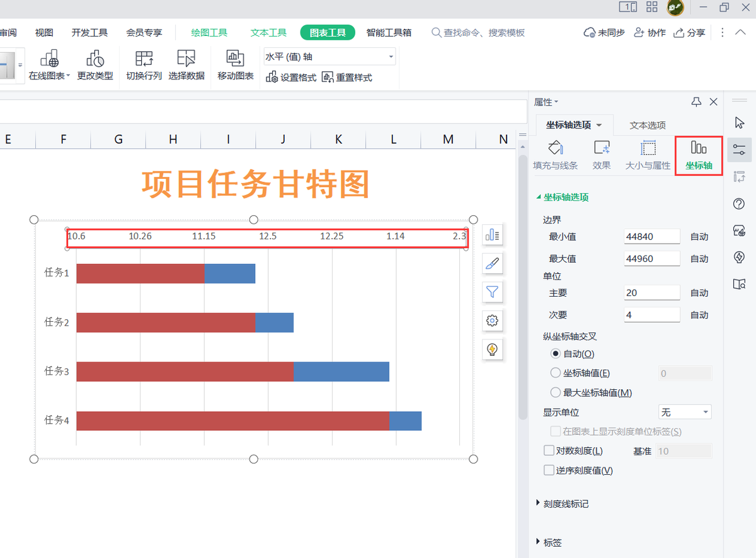
Task: Open the chart settings gear quick button
Action: tap(493, 321)
